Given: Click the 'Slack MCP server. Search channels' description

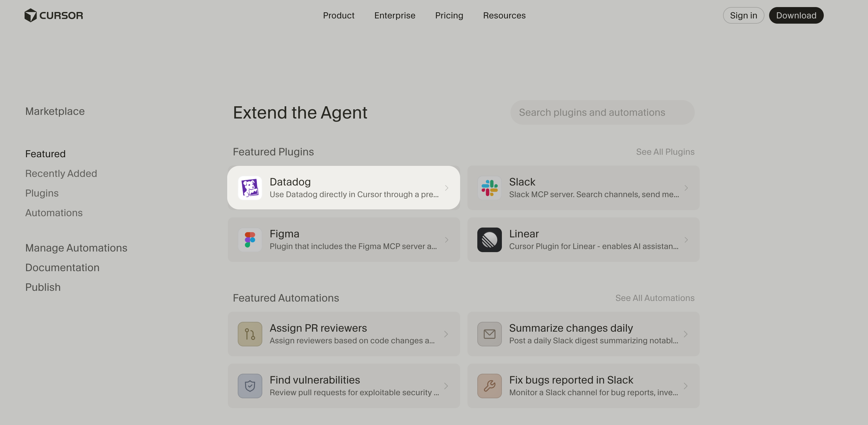Looking at the screenshot, I should pos(594,195).
